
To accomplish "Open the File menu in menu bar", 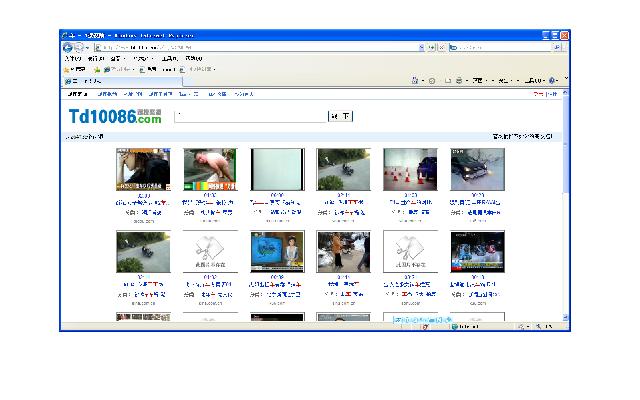I will coord(73,58).
